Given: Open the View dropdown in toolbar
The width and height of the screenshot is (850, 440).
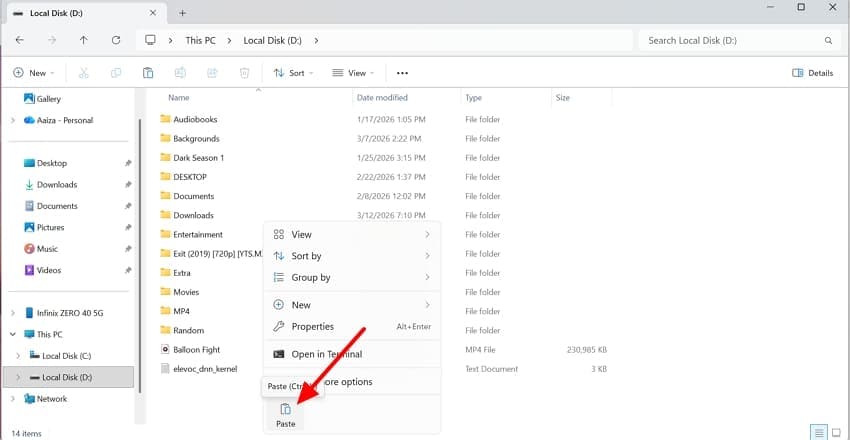Looking at the screenshot, I should coord(353,73).
